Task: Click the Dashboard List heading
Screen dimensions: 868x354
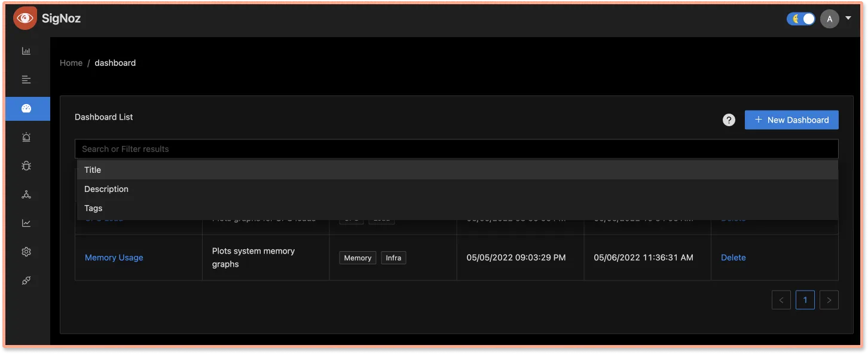Action: 104,117
